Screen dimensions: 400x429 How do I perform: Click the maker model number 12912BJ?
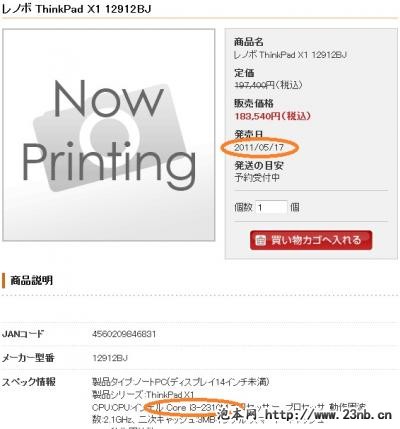point(110,358)
